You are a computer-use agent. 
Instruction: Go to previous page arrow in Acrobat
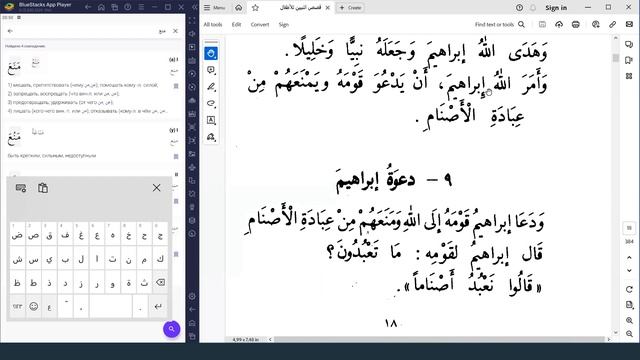[x=629, y=258]
